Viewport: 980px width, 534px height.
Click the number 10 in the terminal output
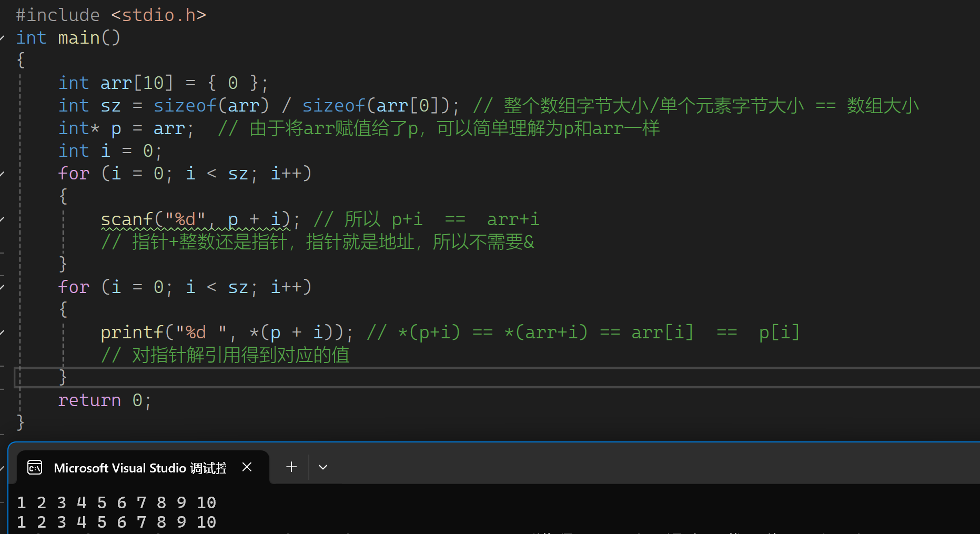[x=206, y=502]
